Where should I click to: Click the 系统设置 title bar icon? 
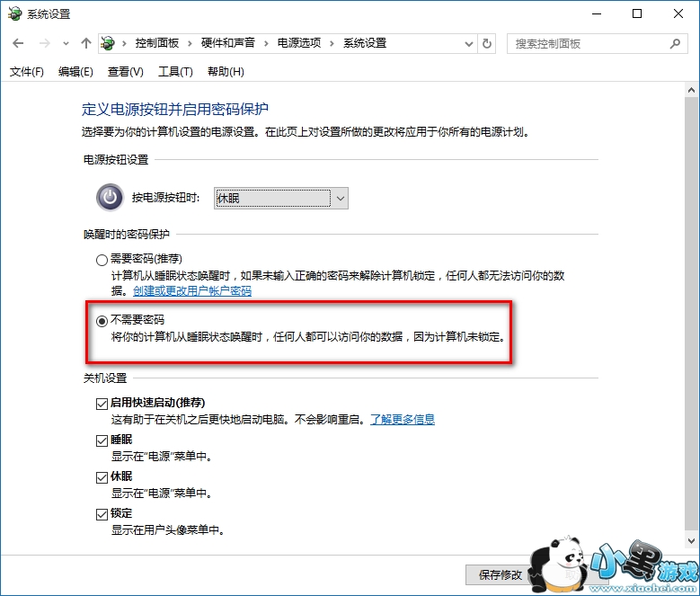pyautogui.click(x=14, y=13)
